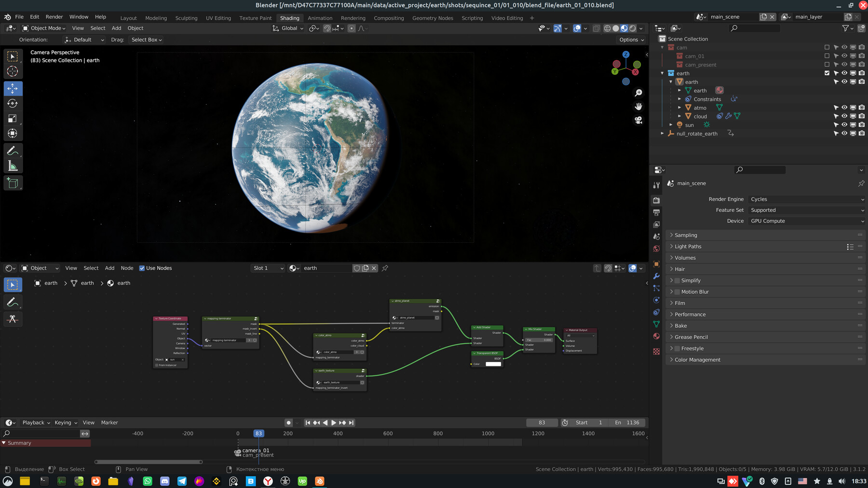Click the current frame field showing 83

542,422
